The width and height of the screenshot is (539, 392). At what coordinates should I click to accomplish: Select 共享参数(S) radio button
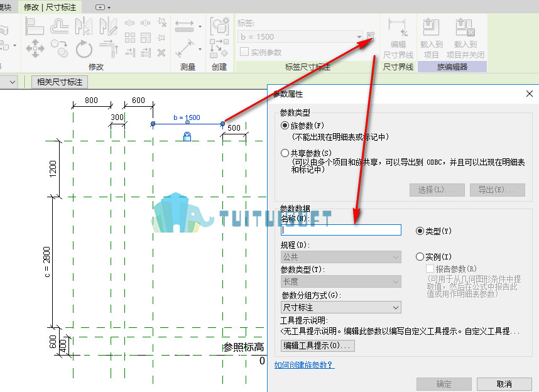click(285, 153)
